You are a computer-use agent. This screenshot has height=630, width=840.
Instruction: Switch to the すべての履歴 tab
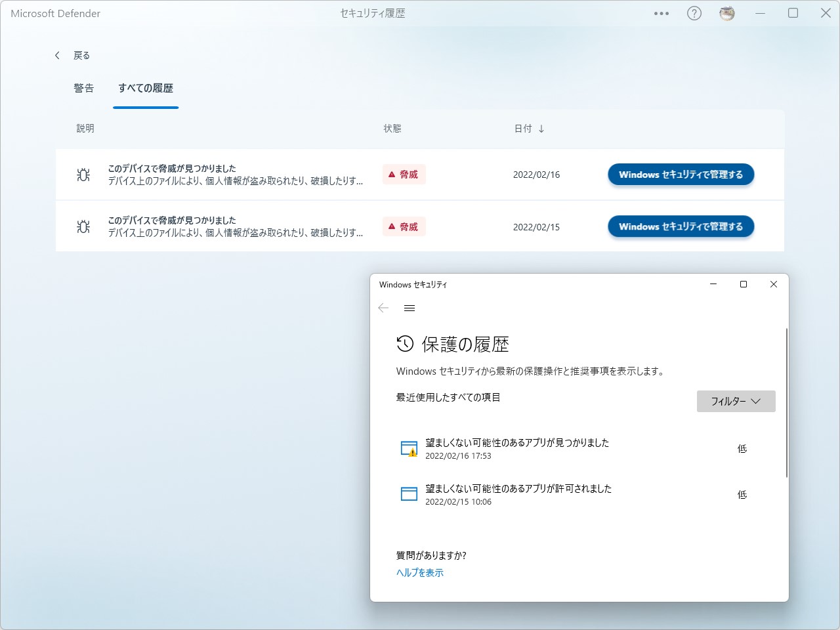click(x=146, y=88)
